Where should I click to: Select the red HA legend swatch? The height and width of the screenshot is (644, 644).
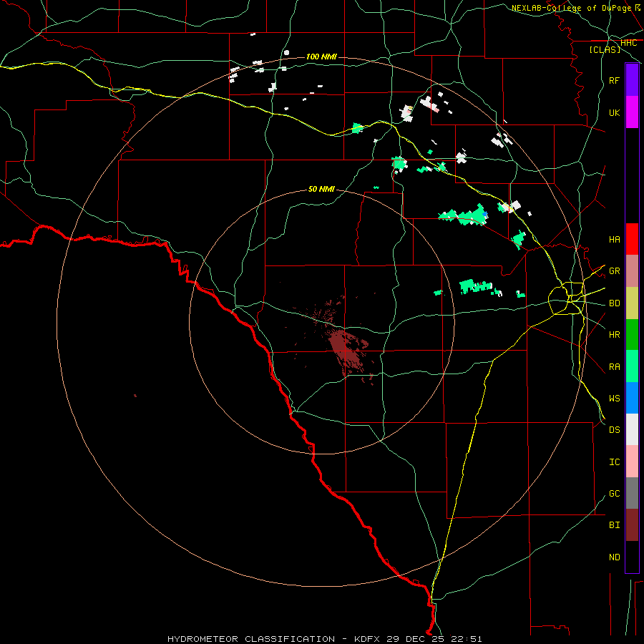pos(632,239)
